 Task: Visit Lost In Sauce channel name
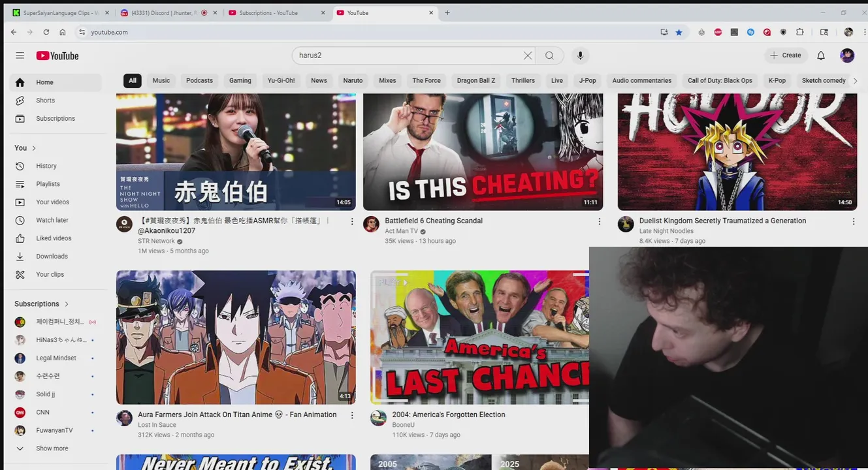(x=157, y=425)
